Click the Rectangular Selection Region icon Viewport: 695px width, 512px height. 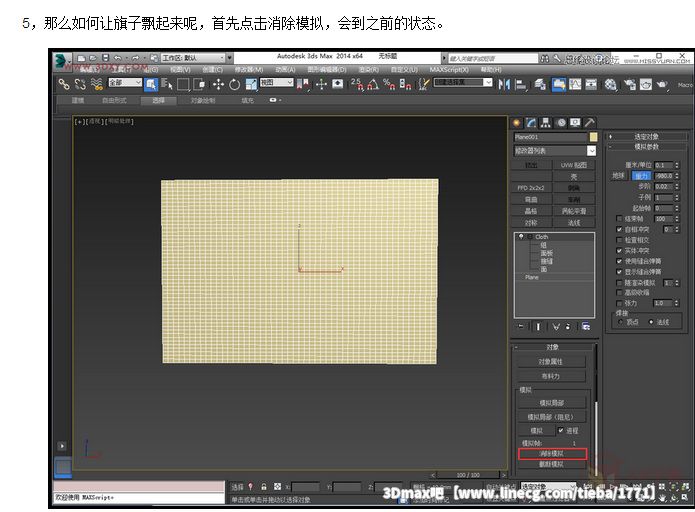tap(183, 84)
